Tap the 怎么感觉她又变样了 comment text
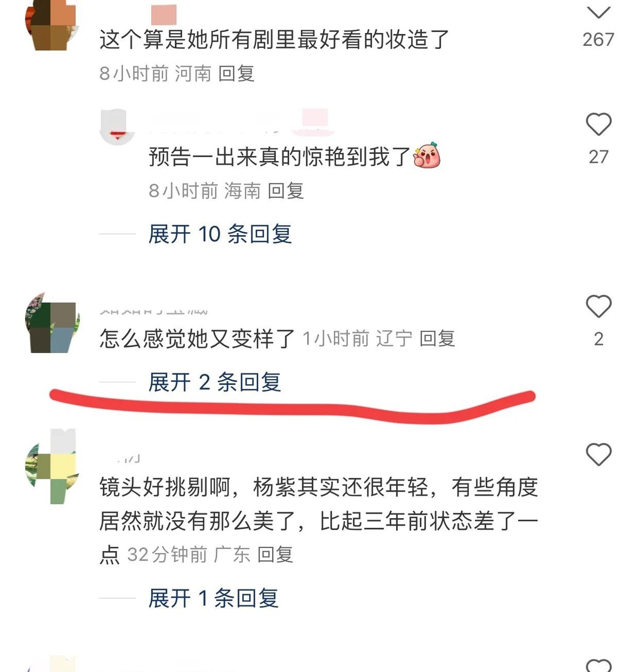The image size is (639, 672). (x=197, y=339)
